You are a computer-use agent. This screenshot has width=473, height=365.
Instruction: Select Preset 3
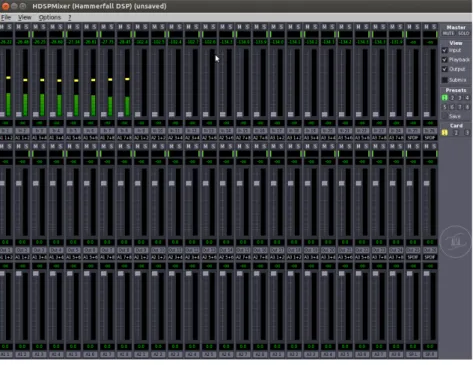[460, 98]
